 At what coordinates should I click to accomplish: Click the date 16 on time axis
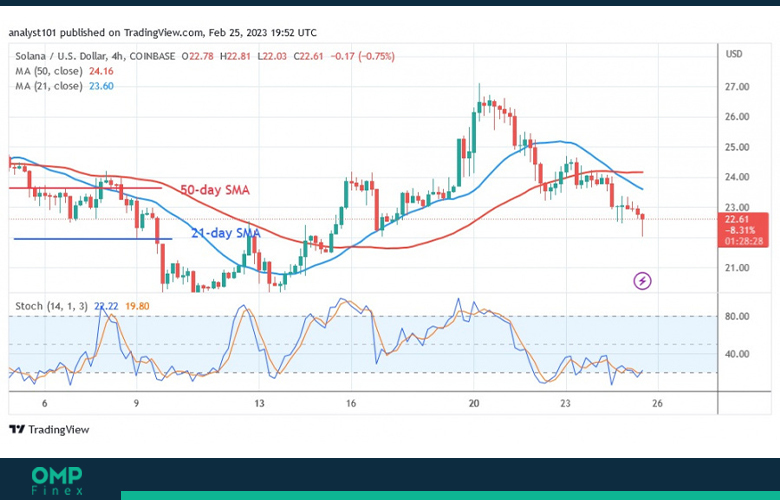click(x=351, y=403)
